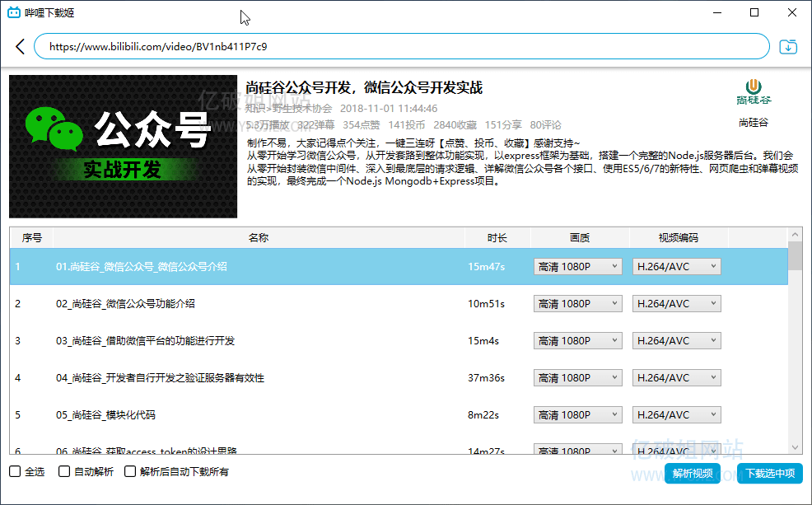Open codec dropdown for 02 微信公众号功能介绍
Viewport: 812px width, 505px height.
[x=677, y=303]
